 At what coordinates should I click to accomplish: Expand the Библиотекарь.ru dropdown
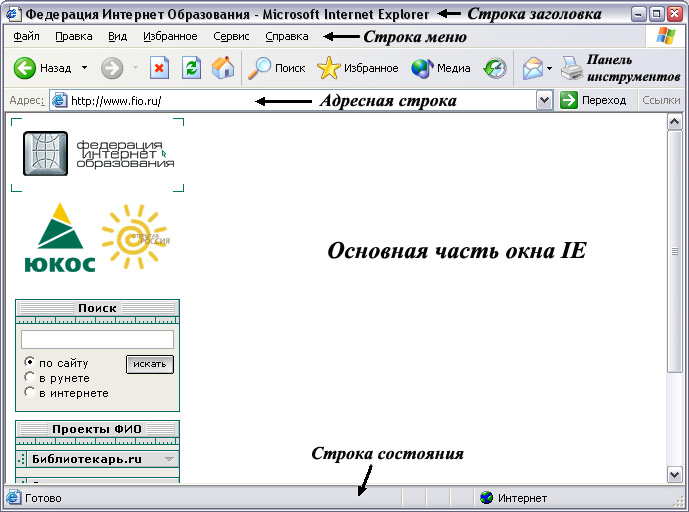(x=169, y=459)
